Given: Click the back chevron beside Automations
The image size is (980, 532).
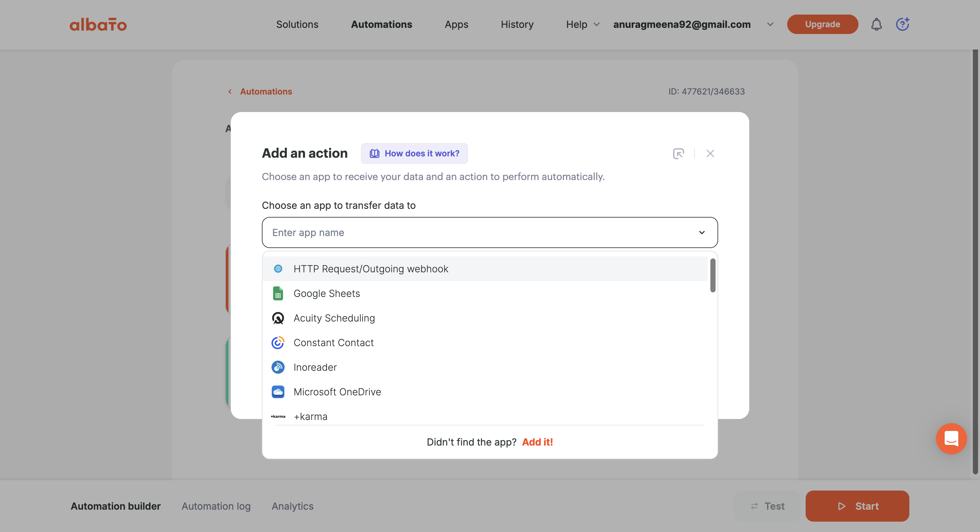Looking at the screenshot, I should click(x=230, y=92).
